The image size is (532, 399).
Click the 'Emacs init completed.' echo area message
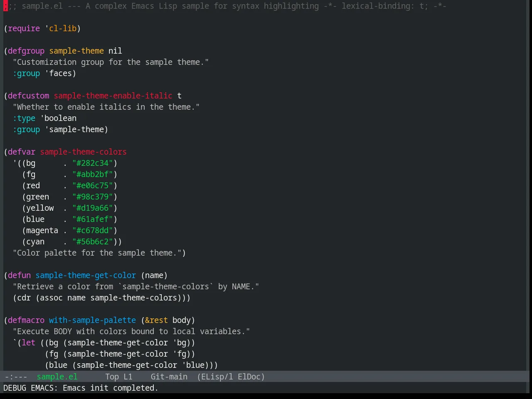click(x=111, y=388)
